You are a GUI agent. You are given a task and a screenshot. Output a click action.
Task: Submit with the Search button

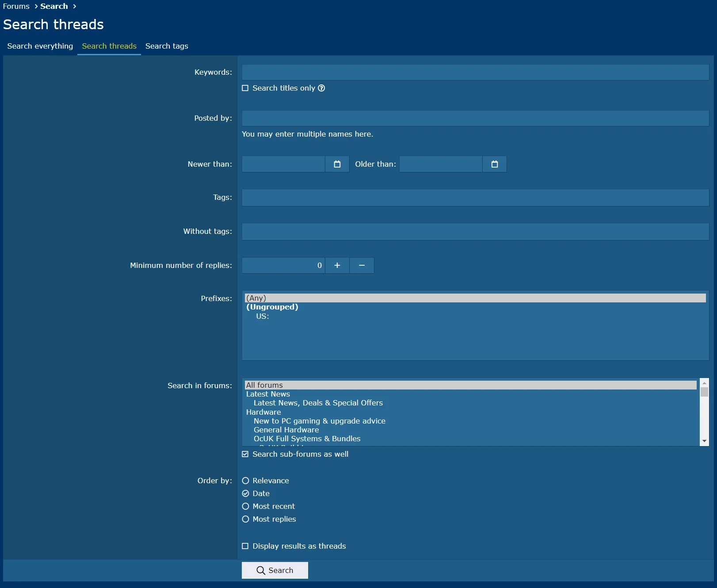pos(275,570)
